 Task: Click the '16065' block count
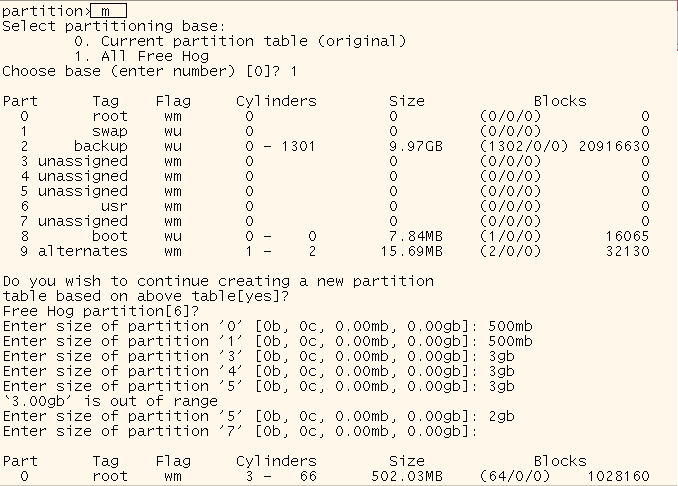[627, 236]
